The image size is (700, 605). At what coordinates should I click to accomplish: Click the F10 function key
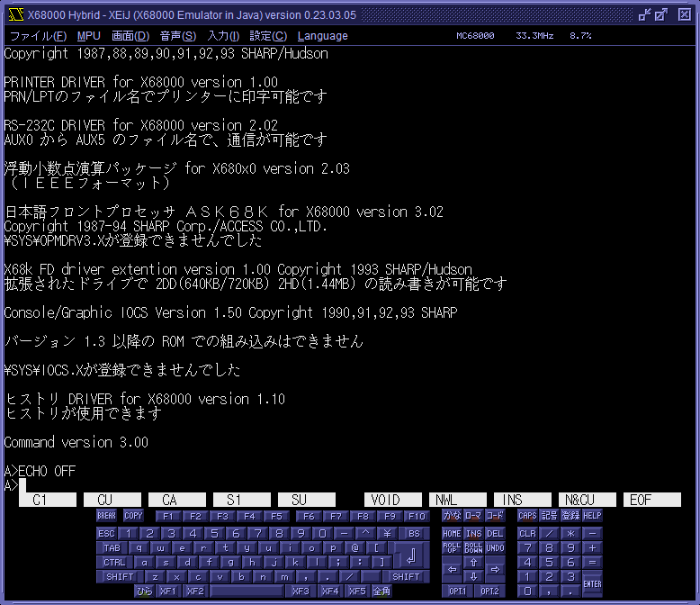tap(417, 517)
